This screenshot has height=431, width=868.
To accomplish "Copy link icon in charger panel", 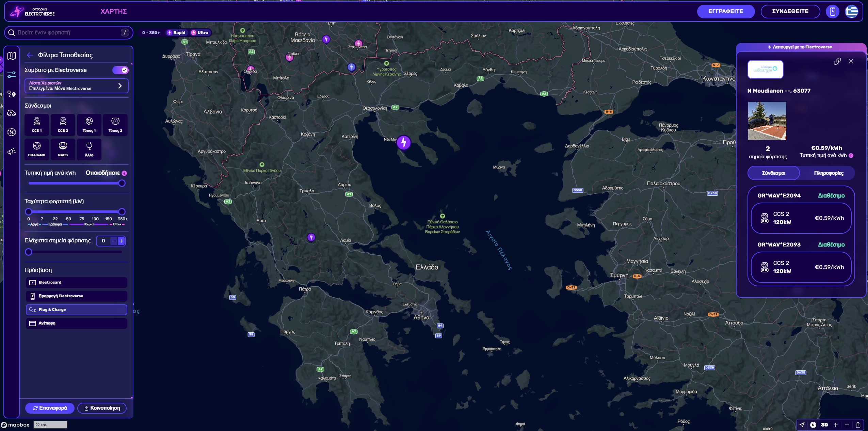I will point(837,61).
